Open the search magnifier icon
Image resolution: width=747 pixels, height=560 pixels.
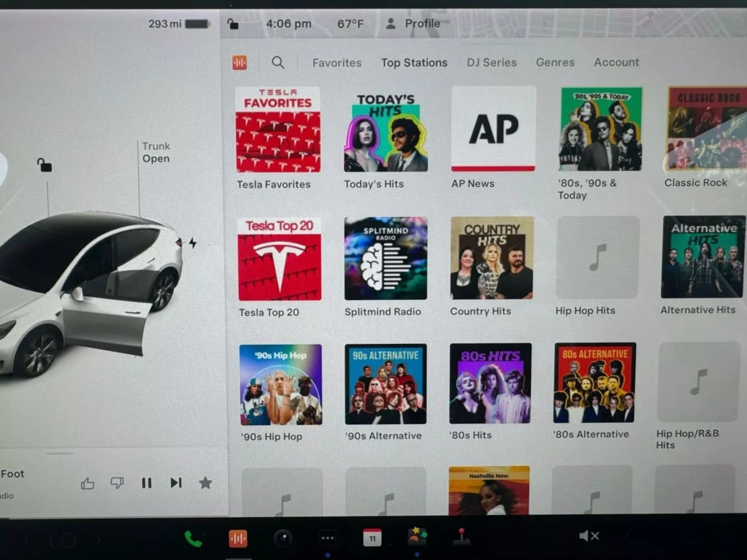click(278, 62)
